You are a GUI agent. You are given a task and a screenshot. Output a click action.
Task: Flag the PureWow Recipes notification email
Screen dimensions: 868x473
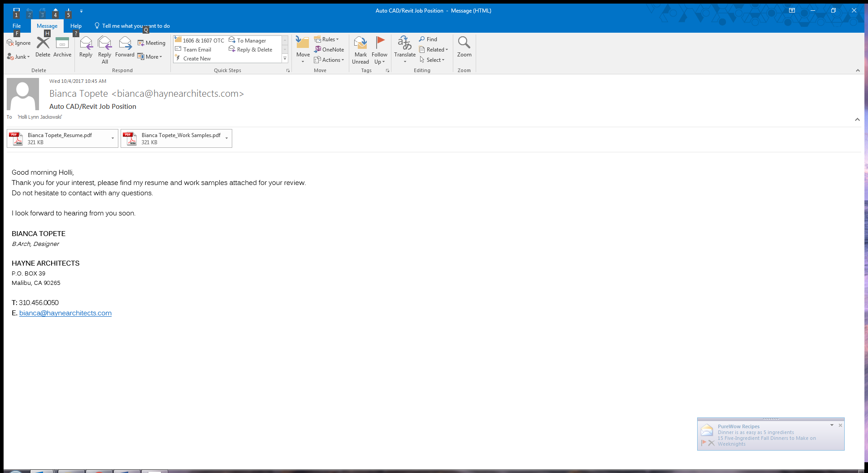click(703, 443)
